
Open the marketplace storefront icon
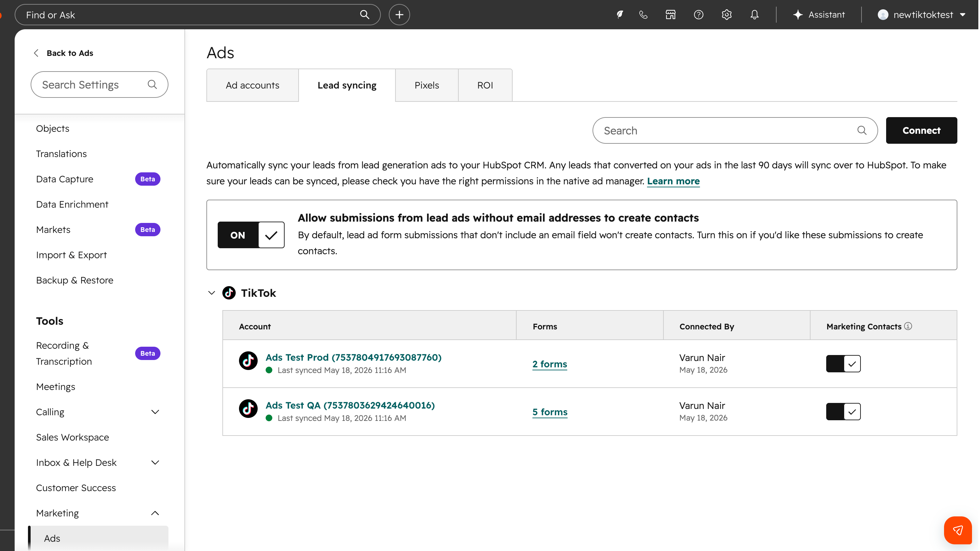click(670, 15)
